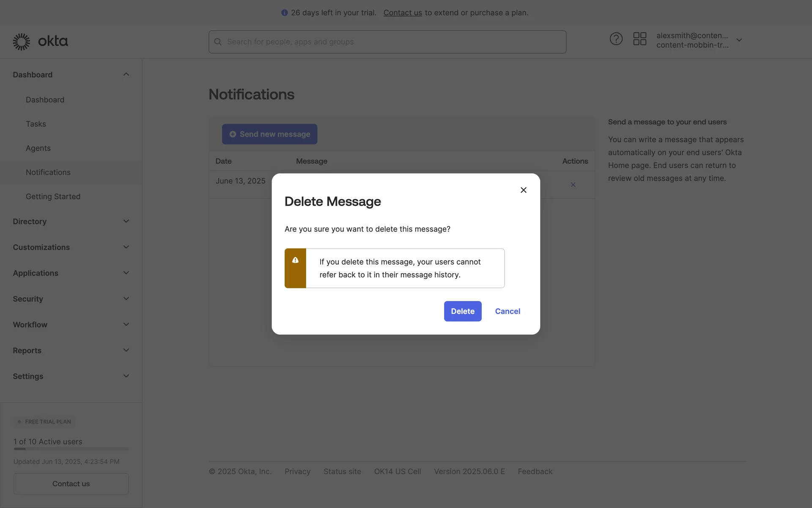Expand the Settings sidebar section

pyautogui.click(x=126, y=376)
